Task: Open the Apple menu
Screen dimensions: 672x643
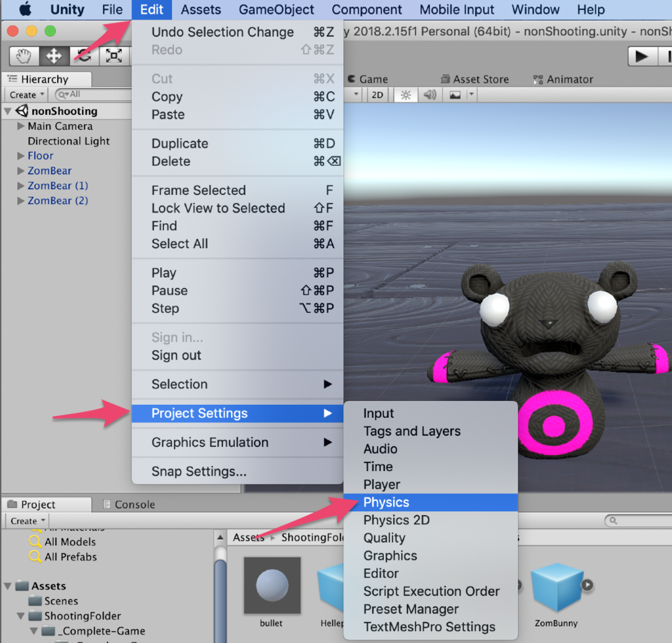Action: pos(26,9)
